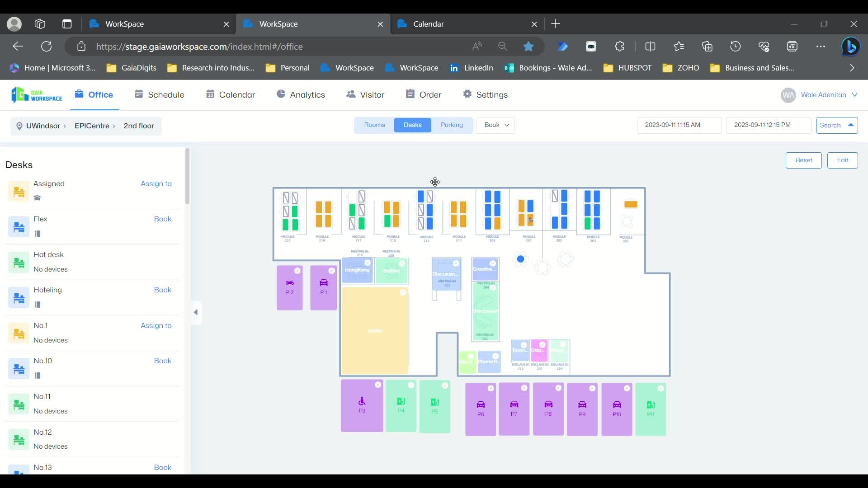
Task: Switch to the Calendar browser tab
Action: click(428, 24)
